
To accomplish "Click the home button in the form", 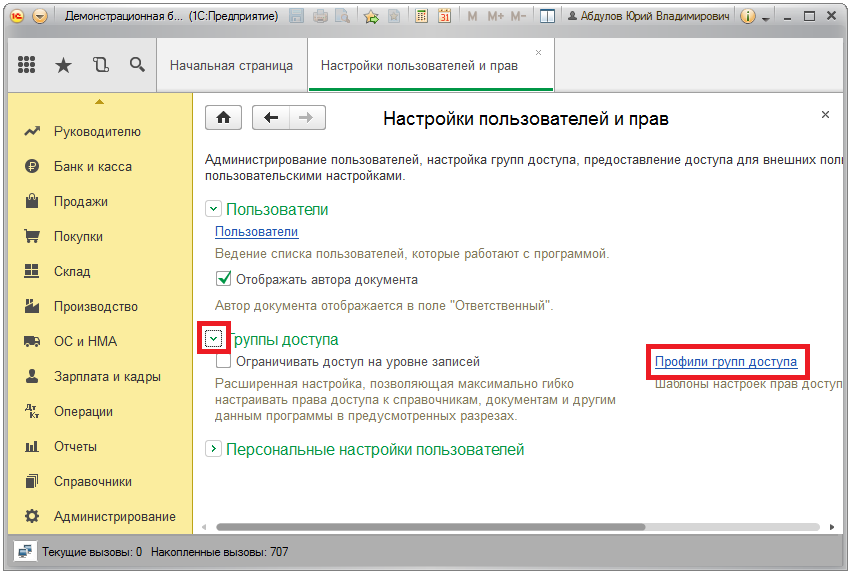I will [x=223, y=118].
